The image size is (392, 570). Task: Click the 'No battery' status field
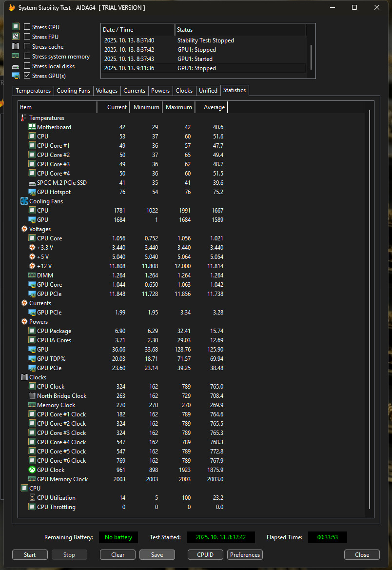(x=118, y=537)
